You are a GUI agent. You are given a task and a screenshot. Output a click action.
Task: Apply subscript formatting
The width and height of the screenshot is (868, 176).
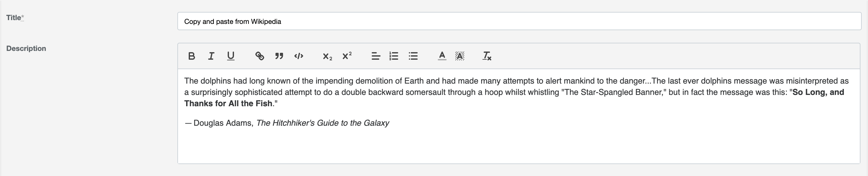327,56
